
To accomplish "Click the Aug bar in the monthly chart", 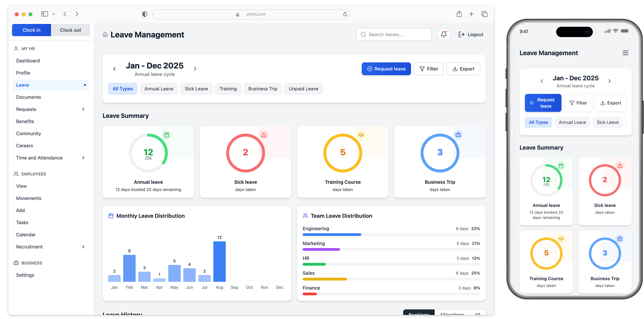I will pyautogui.click(x=219, y=262).
